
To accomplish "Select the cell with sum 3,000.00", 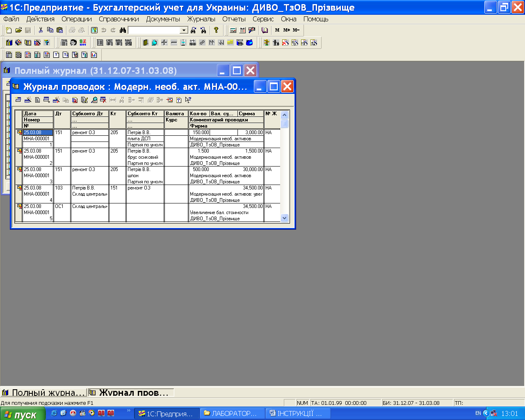I will pos(251,132).
